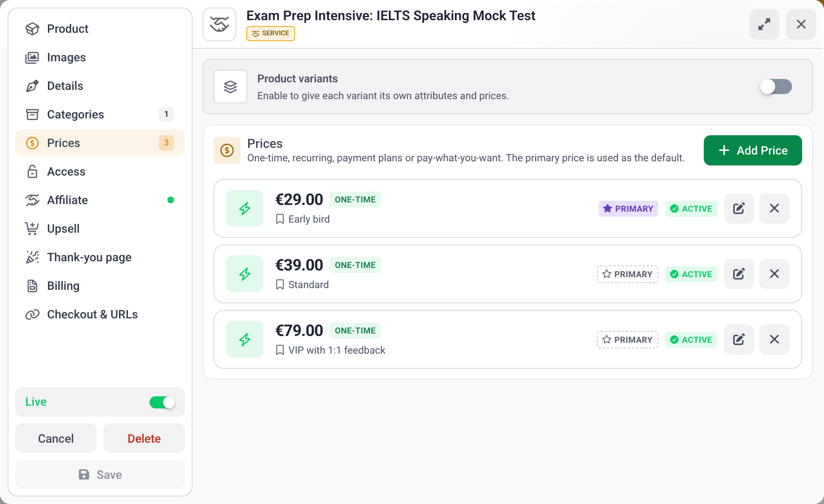The image size is (824, 504).
Task: Click the handshake service product icon
Action: pyautogui.click(x=219, y=24)
